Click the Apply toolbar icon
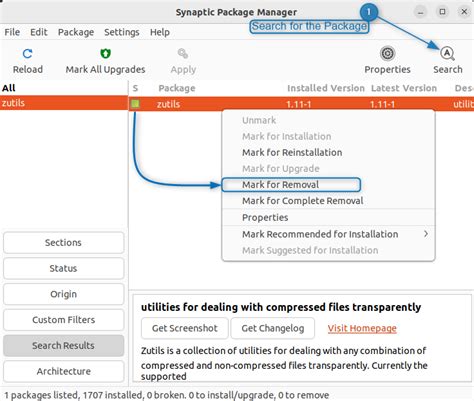The image size is (474, 401). (x=183, y=53)
